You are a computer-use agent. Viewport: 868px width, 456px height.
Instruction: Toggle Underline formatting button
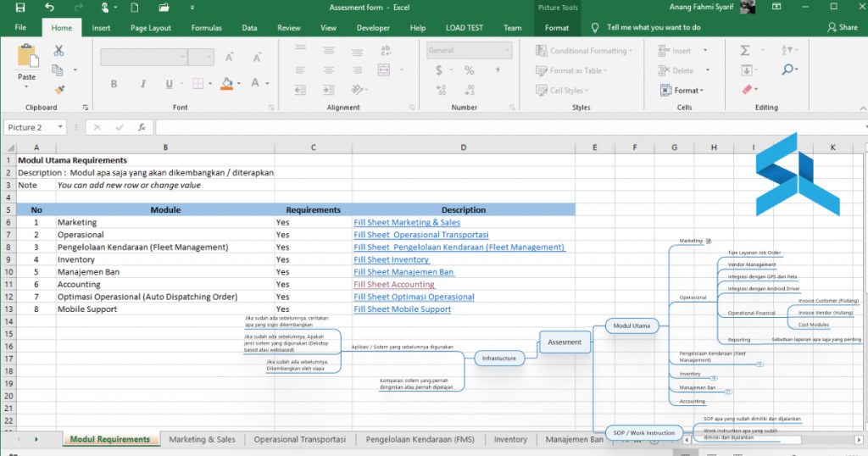[x=169, y=84]
